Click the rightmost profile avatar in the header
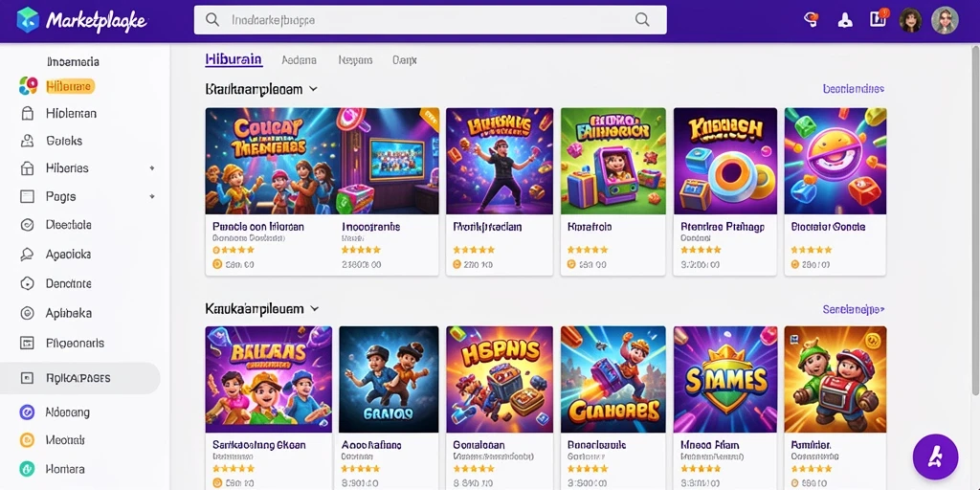Viewport: 980px width, 490px height. [945, 21]
